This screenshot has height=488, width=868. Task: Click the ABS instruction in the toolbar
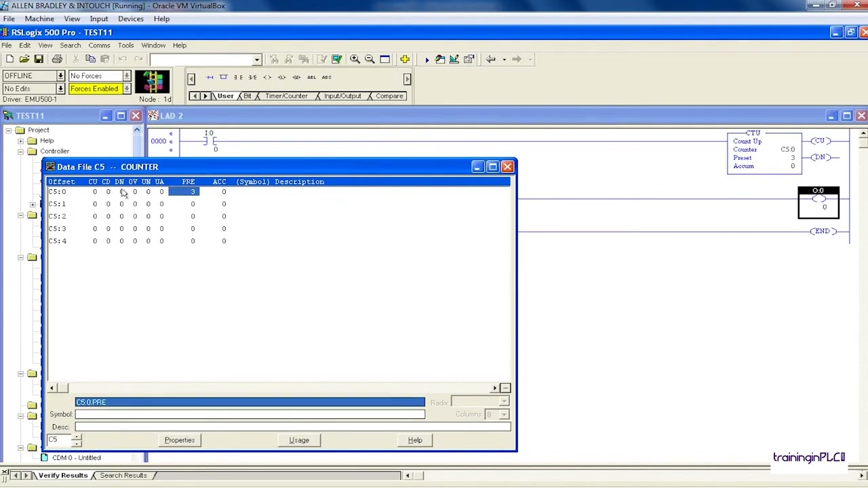[326, 77]
